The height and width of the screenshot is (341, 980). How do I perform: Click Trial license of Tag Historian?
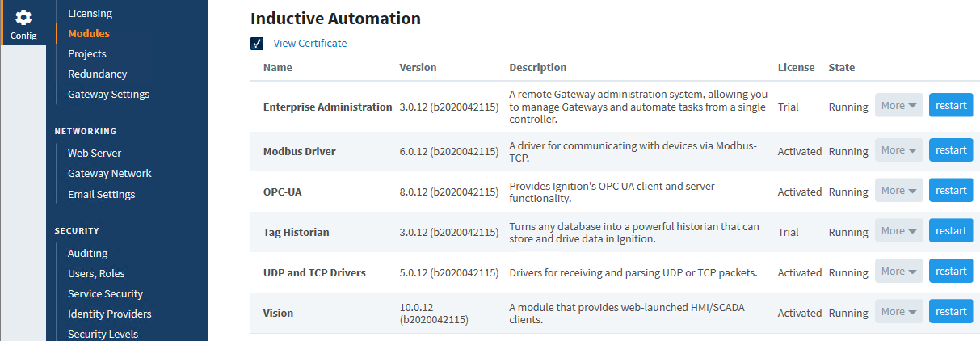789,232
